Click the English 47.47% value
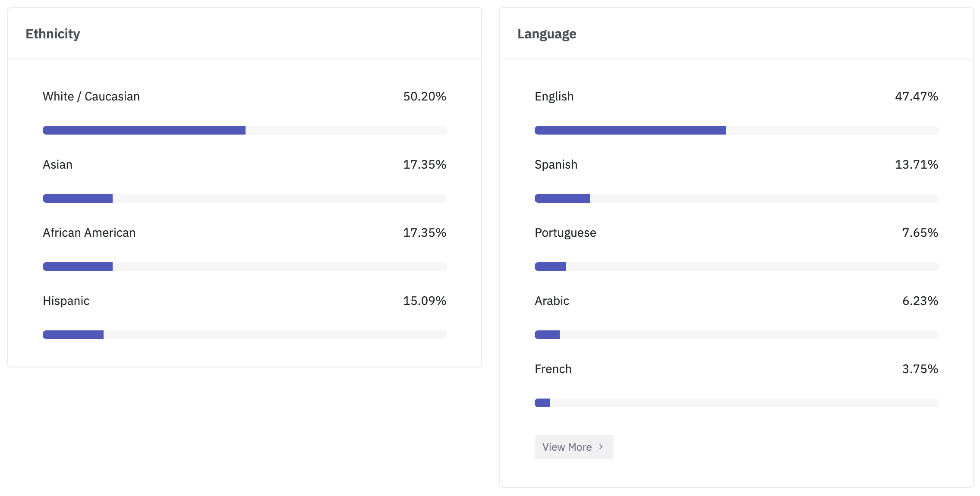Viewport: 980px width, 496px height. tap(917, 96)
